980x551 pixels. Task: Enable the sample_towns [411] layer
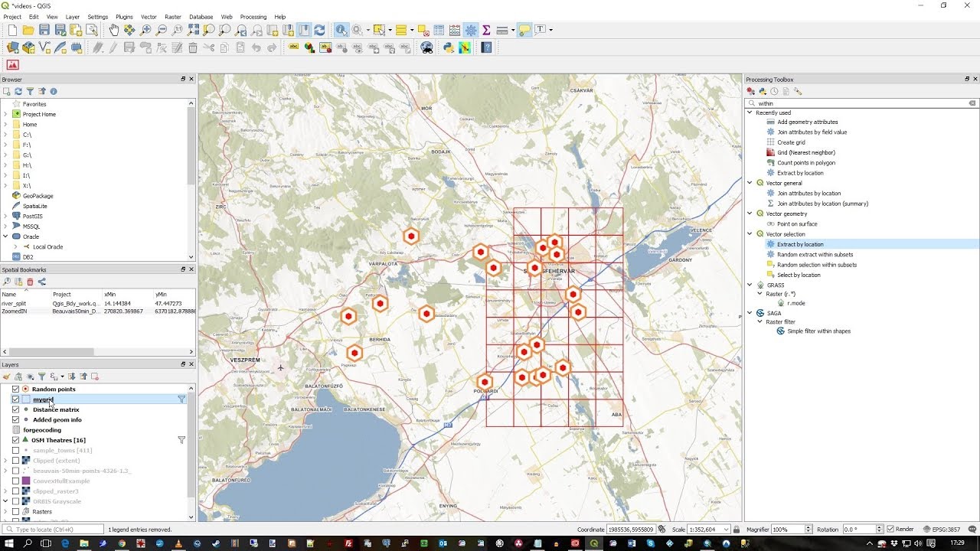[x=15, y=450]
